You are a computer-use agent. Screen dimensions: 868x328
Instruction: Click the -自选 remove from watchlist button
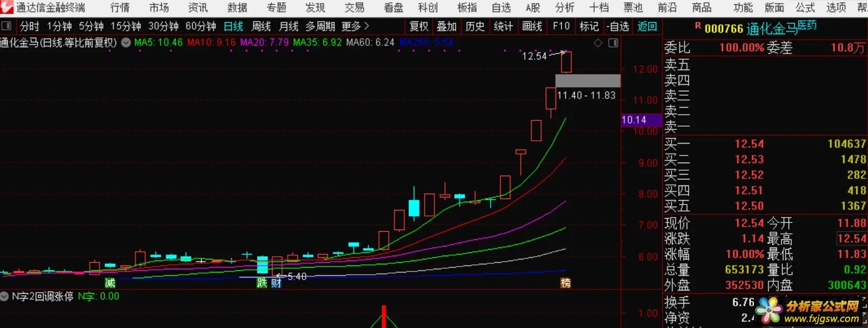pyautogui.click(x=618, y=26)
